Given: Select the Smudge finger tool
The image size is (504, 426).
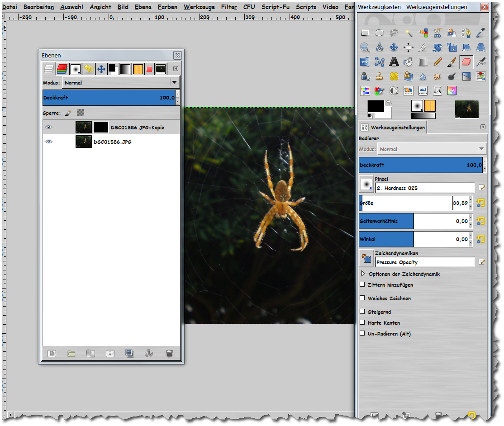Looking at the screenshot, I should click(437, 76).
